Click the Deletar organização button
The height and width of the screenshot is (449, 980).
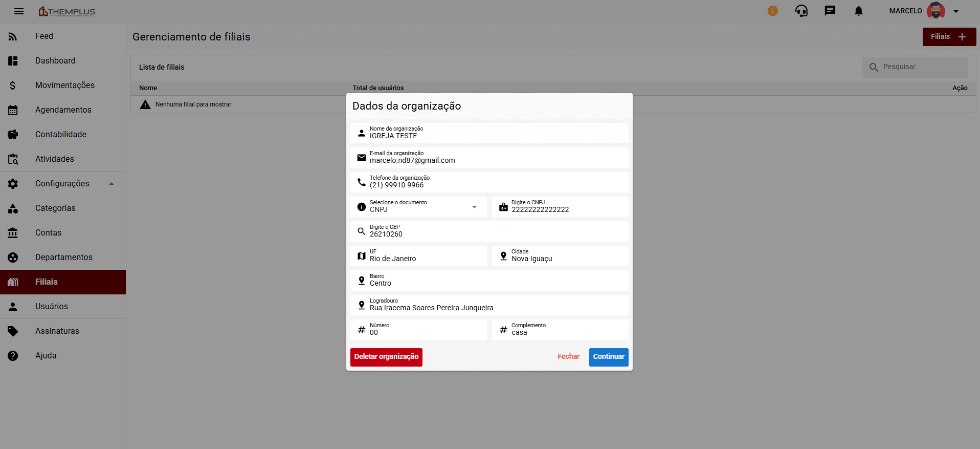386,357
